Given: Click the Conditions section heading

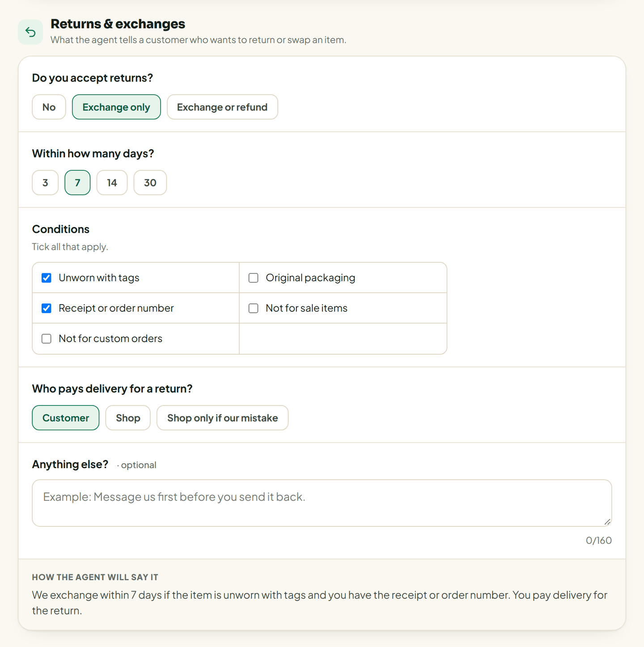Looking at the screenshot, I should 61,229.
